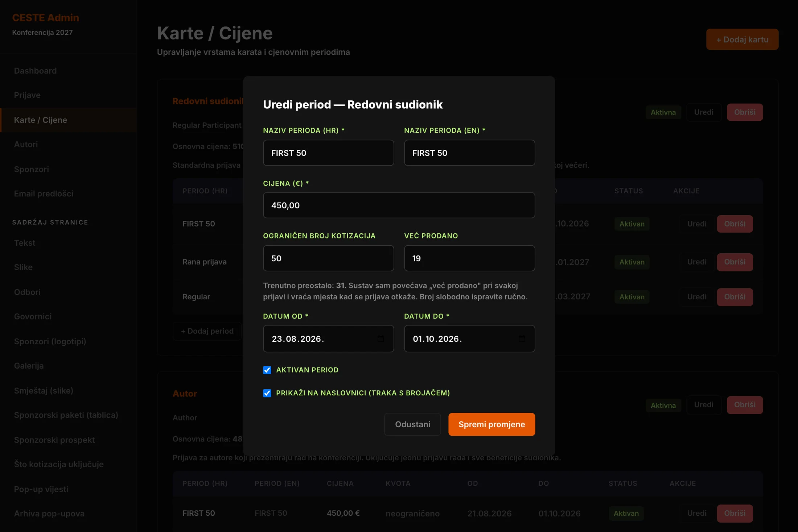Click Obriši for Autor ticket card
798x532 pixels.
745,405
